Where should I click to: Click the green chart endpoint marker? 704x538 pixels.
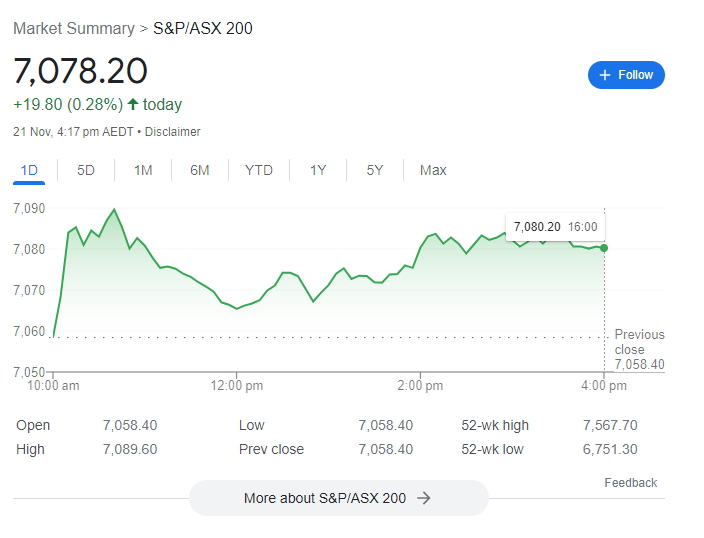pos(604,248)
